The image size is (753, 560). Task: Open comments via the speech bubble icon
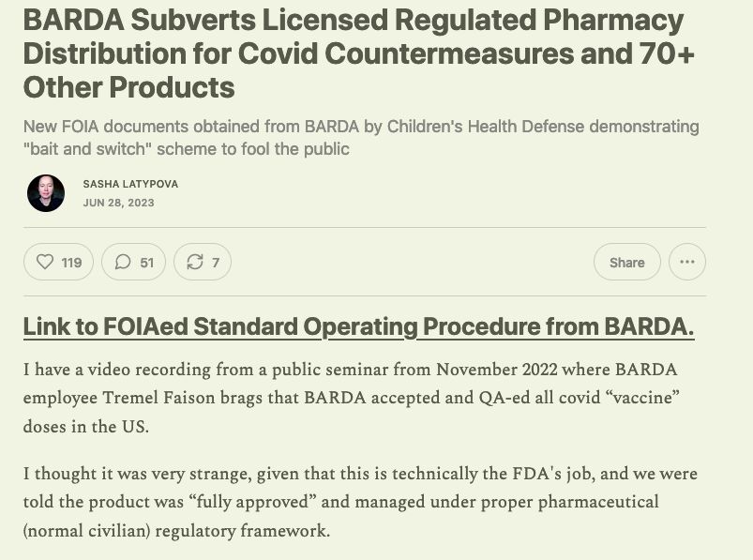pyautogui.click(x=123, y=263)
